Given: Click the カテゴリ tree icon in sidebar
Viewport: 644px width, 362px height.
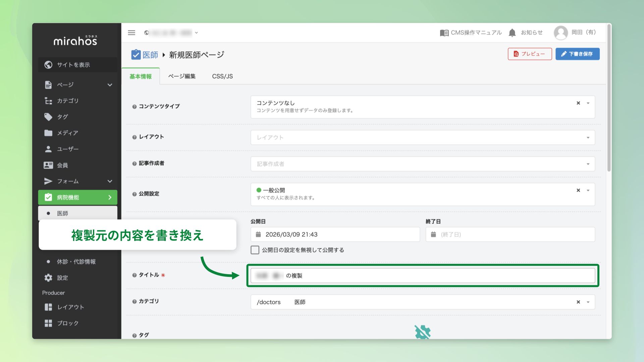Looking at the screenshot, I should point(48,101).
